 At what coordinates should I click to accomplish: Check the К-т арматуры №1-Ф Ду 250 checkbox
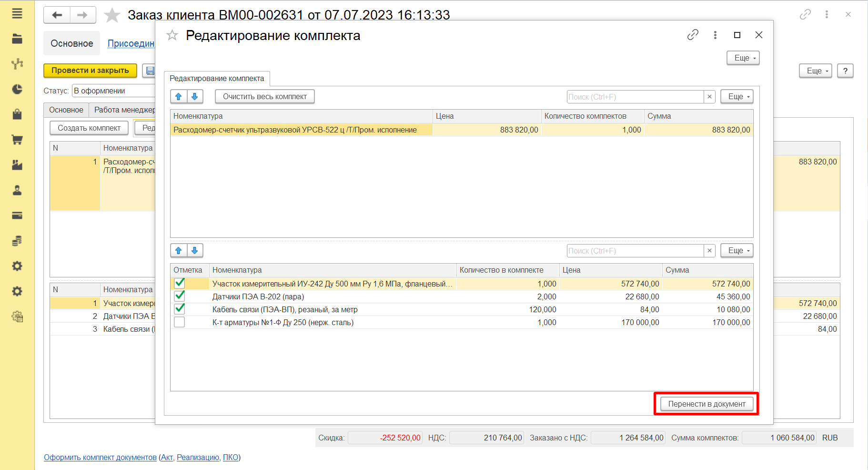[x=180, y=322]
